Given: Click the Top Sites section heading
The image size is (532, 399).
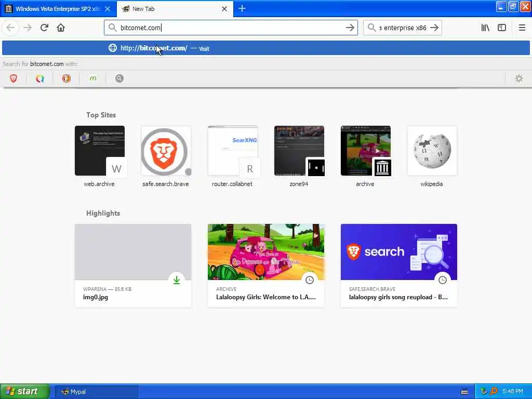Looking at the screenshot, I should coord(101,115).
